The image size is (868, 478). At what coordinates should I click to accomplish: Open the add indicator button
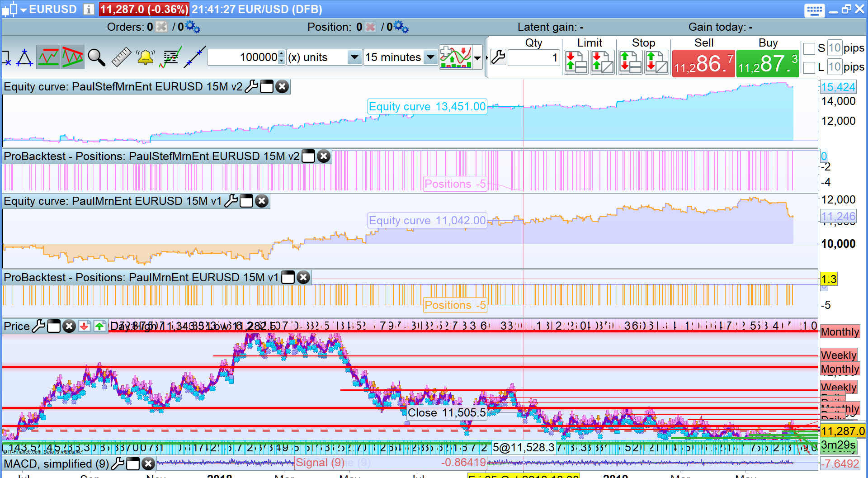pos(456,57)
